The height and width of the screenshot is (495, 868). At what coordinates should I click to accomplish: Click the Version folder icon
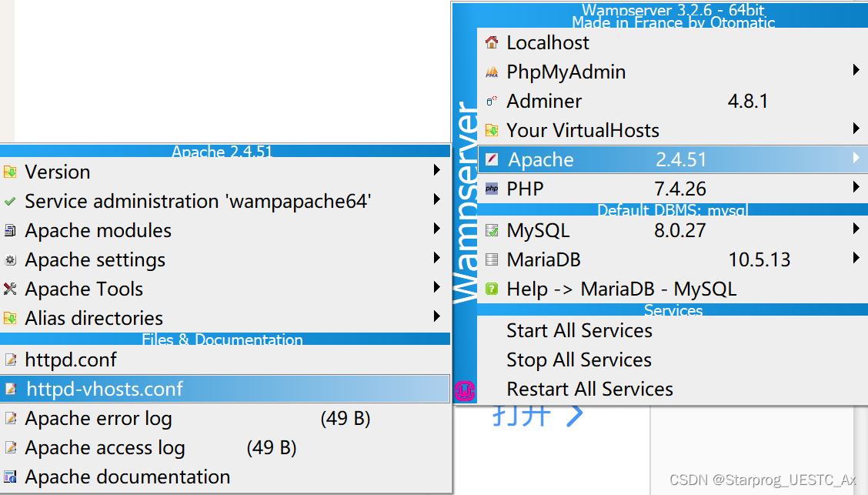tap(10, 172)
